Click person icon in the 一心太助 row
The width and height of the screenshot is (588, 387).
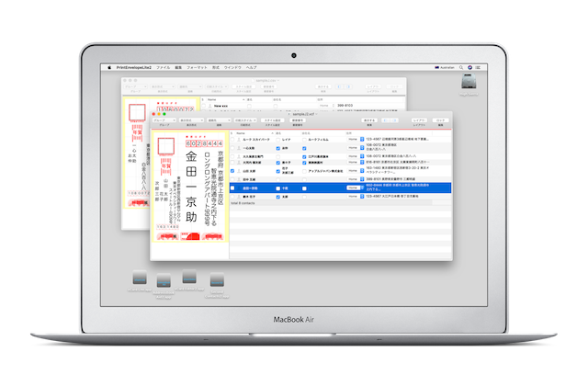pos(239,148)
